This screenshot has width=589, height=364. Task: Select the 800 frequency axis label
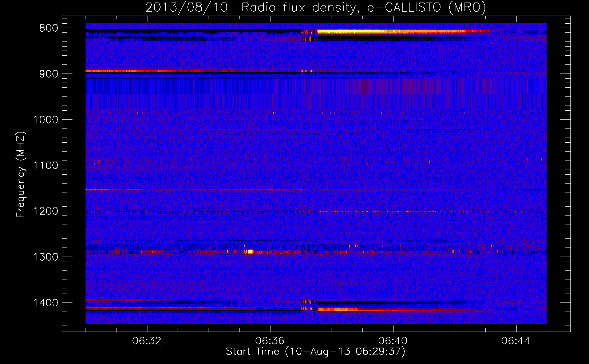tap(48, 28)
